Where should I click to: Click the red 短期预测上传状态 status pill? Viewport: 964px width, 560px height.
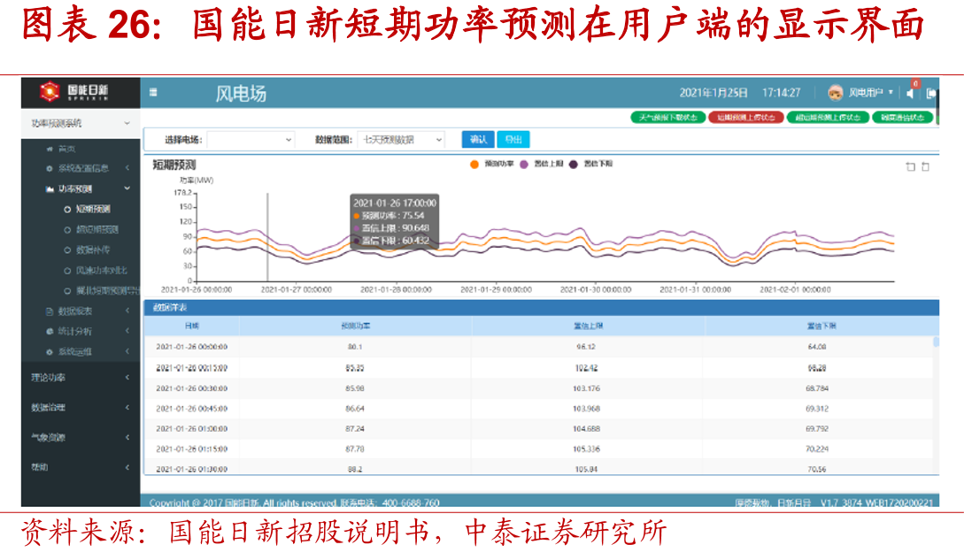pyautogui.click(x=745, y=118)
